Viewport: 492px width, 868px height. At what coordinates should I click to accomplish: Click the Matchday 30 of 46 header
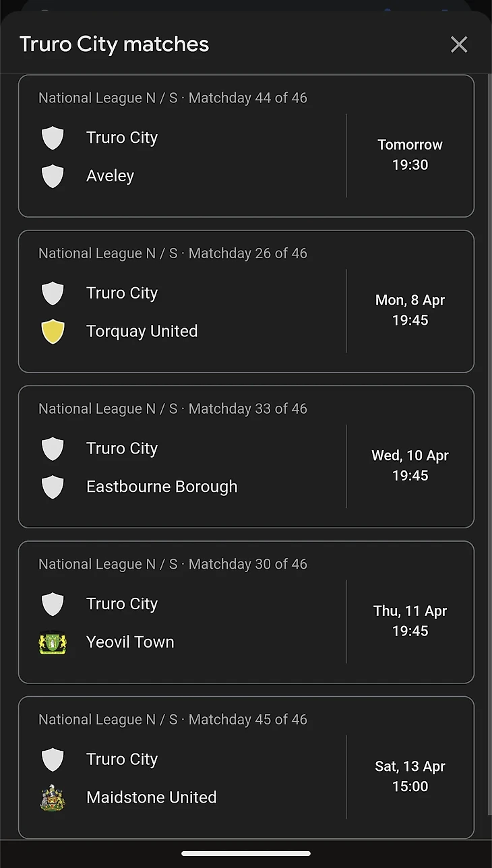pyautogui.click(x=173, y=564)
